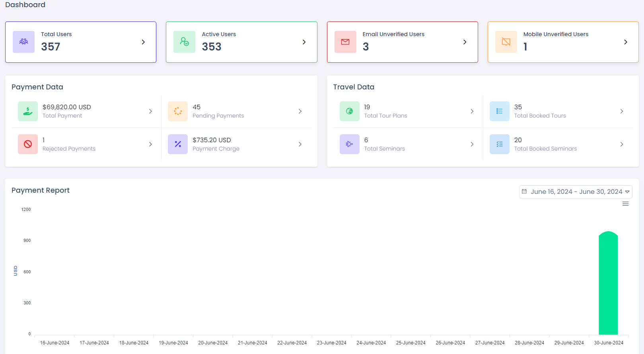Click the 30-June-2024 axis label
This screenshot has width=644, height=354.
pos(609,343)
